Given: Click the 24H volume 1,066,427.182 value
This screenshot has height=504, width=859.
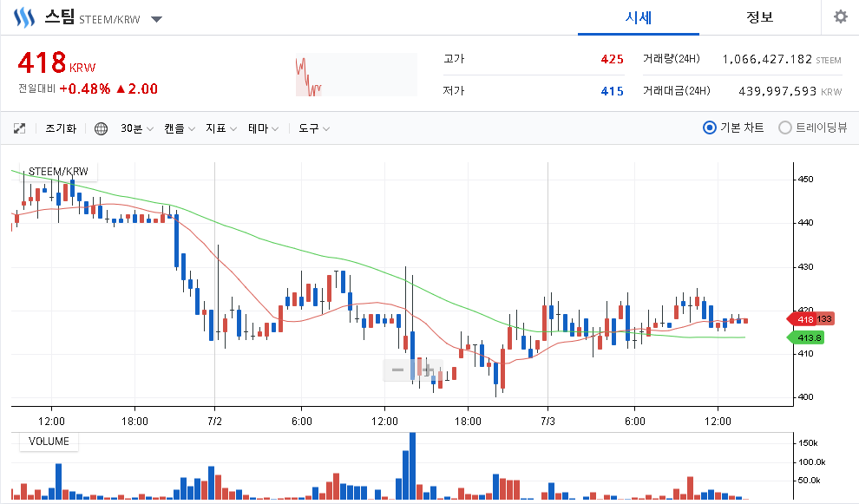Looking at the screenshot, I should click(767, 59).
